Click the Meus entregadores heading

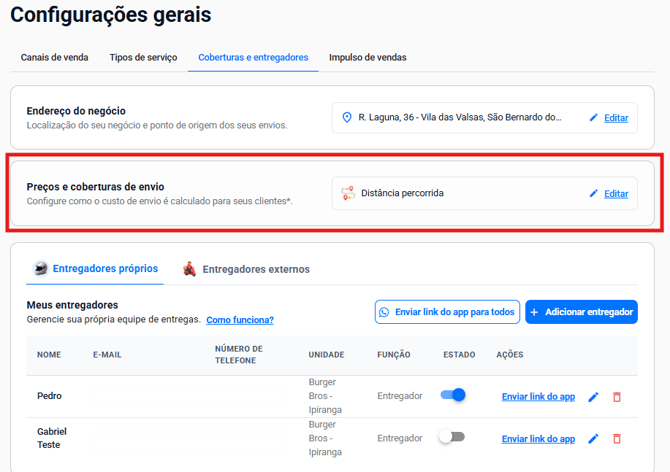click(72, 305)
